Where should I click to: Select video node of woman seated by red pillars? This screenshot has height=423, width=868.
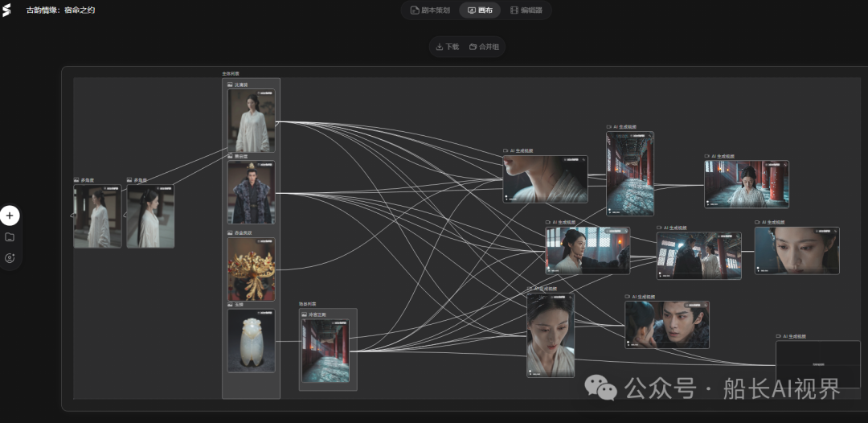[x=747, y=184]
